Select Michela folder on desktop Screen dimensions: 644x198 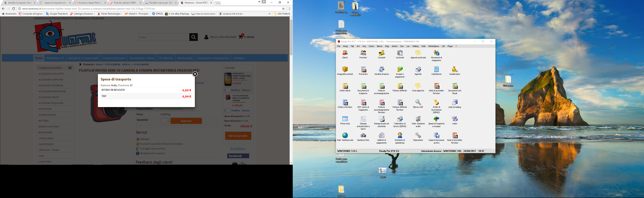pyautogui.click(x=341, y=191)
